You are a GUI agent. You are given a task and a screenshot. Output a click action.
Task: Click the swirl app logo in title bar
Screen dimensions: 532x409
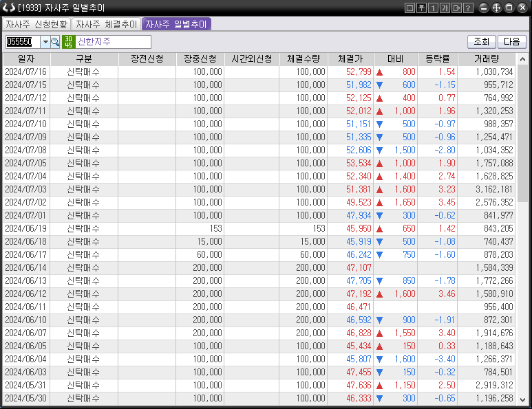click(9, 8)
